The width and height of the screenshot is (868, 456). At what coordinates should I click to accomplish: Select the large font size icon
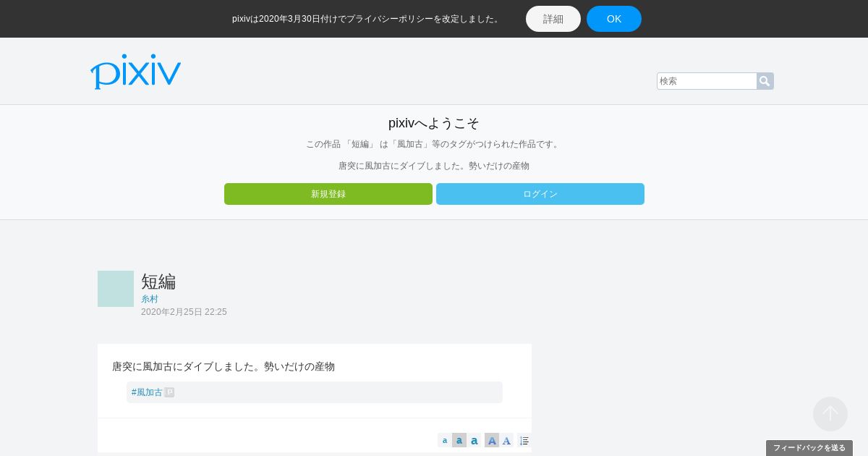point(474,440)
